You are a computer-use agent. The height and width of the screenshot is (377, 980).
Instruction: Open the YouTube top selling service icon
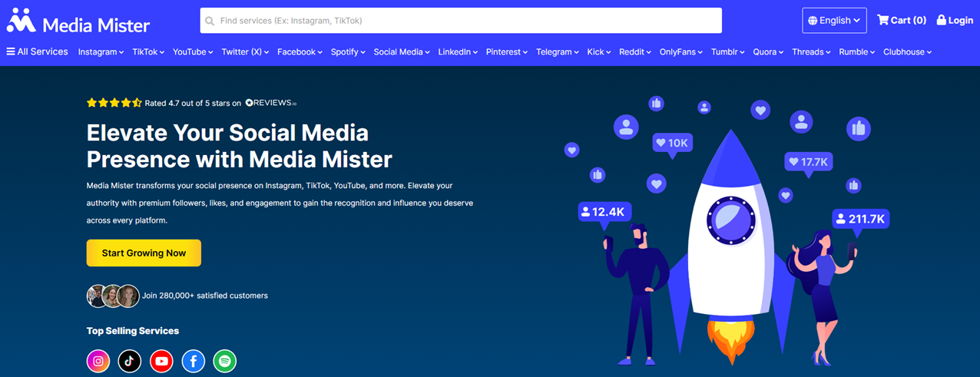(x=161, y=361)
